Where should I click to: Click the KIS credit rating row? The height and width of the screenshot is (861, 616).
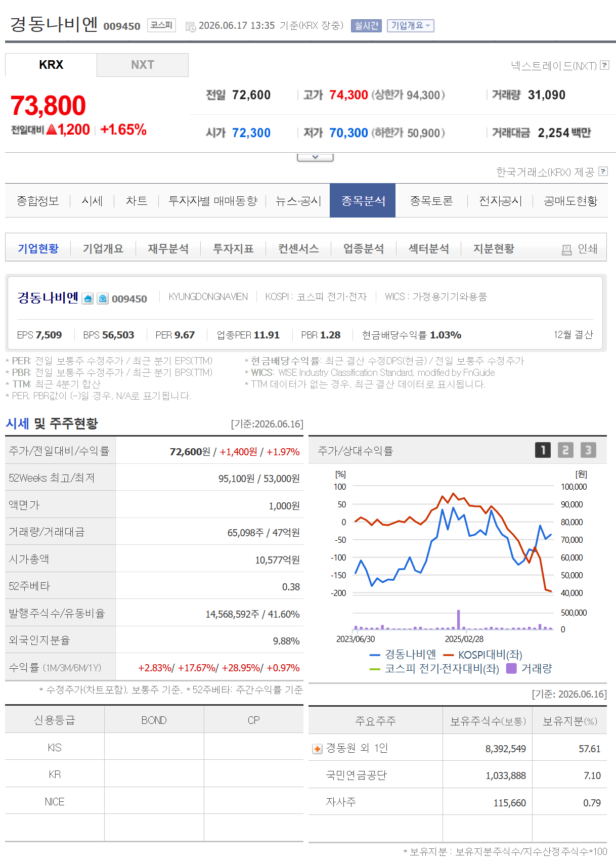click(x=154, y=747)
